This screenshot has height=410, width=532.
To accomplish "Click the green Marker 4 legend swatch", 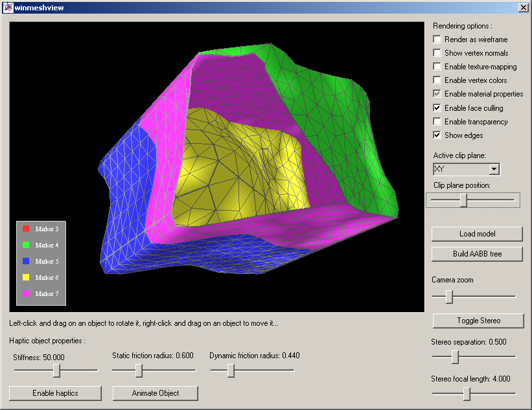I will pyautogui.click(x=27, y=245).
